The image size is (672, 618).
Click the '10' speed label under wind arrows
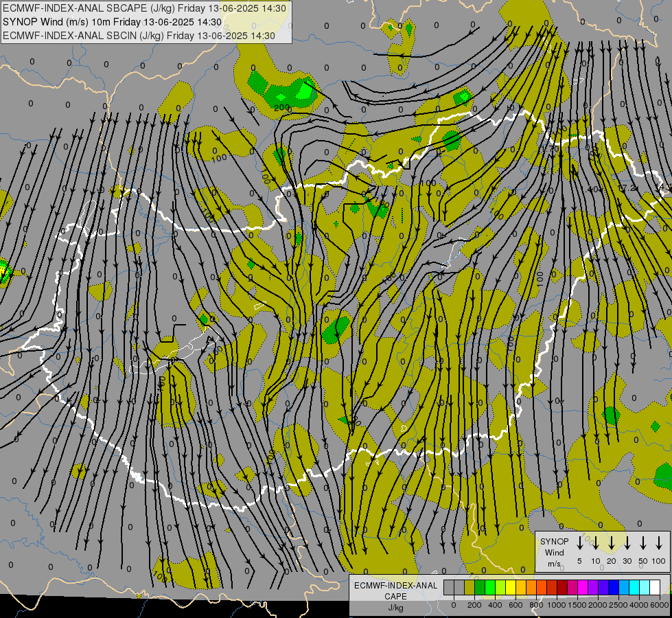tap(595, 561)
